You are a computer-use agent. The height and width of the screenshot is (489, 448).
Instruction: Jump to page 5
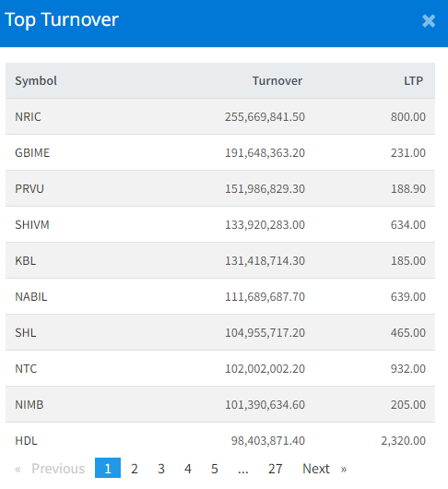(215, 469)
